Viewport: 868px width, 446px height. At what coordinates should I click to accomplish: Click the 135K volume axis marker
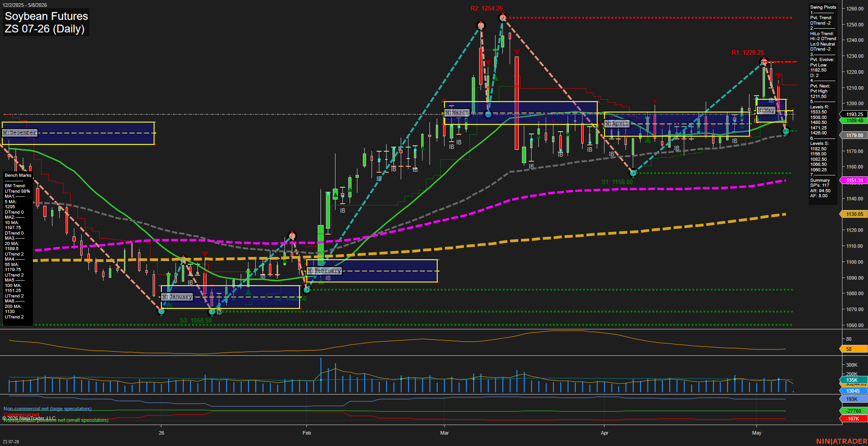(x=854, y=380)
